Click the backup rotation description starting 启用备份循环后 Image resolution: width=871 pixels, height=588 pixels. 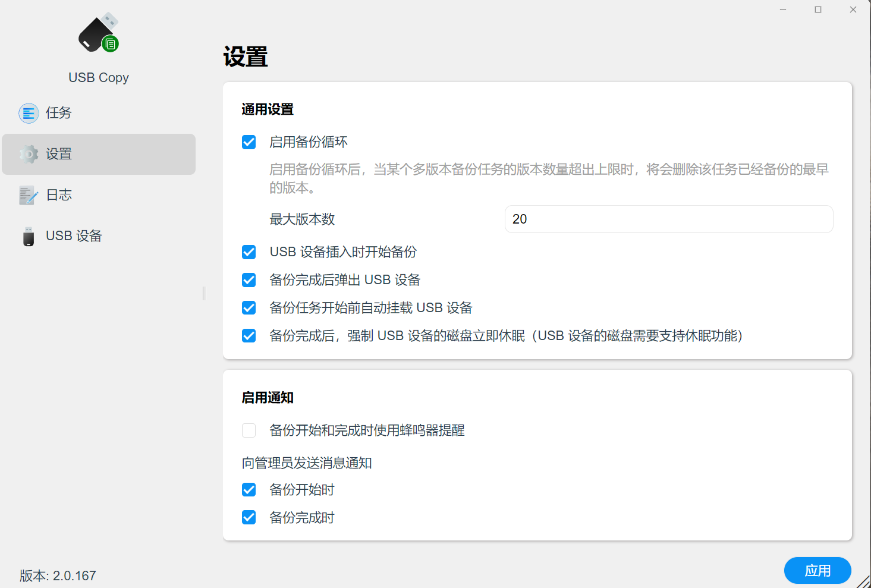click(549, 178)
